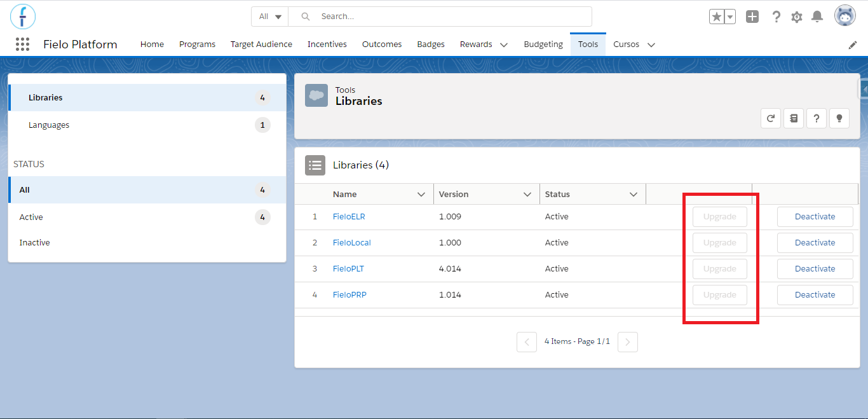Deactivate the FieloELR library
Image resolution: width=868 pixels, height=419 pixels.
[815, 217]
